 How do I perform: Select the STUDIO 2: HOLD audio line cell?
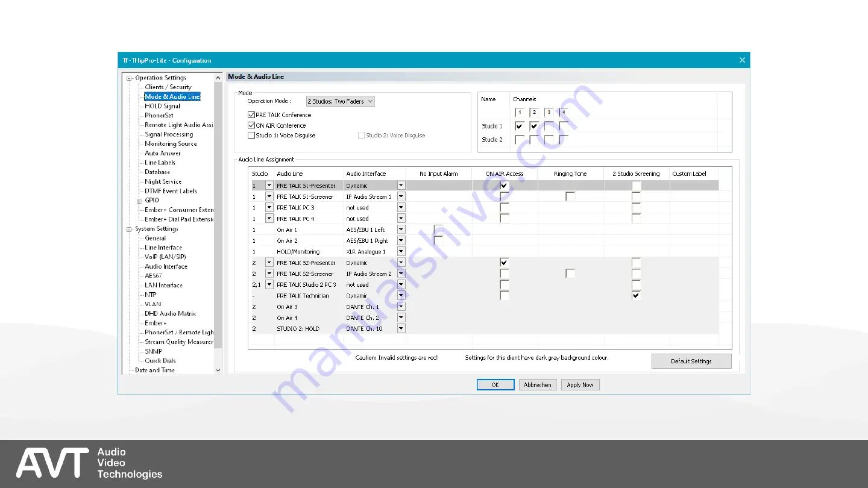309,328
